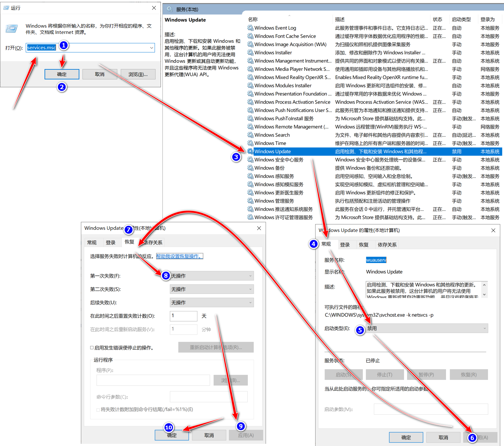
Task: Click the description box scroll-down arrow
Action: coord(484,294)
